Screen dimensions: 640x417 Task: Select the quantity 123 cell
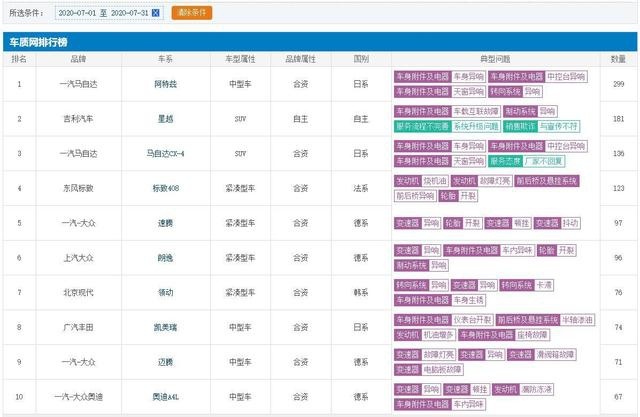tap(618, 188)
